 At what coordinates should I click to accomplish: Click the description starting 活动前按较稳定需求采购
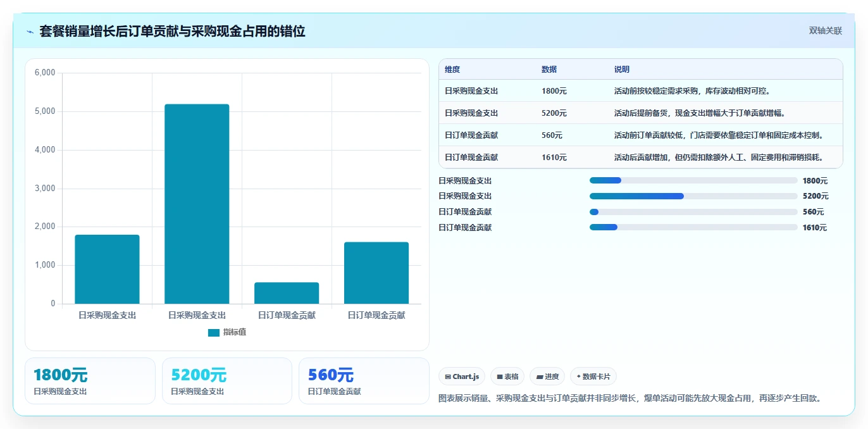click(692, 91)
